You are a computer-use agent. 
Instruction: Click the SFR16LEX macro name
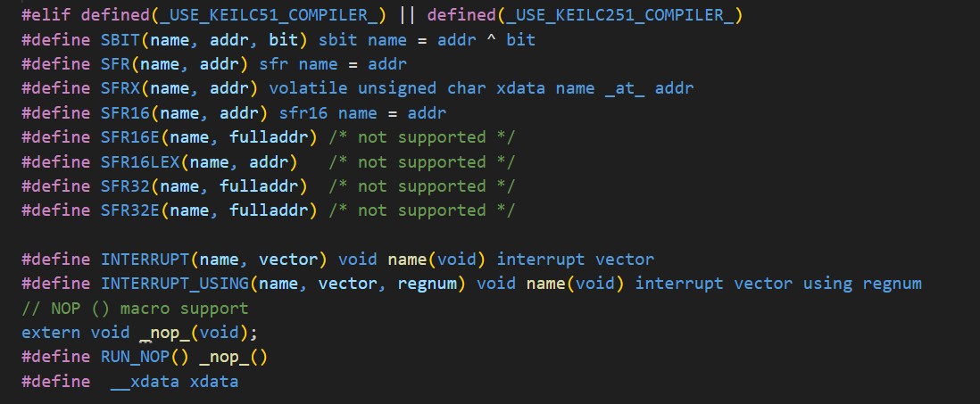click(141, 161)
